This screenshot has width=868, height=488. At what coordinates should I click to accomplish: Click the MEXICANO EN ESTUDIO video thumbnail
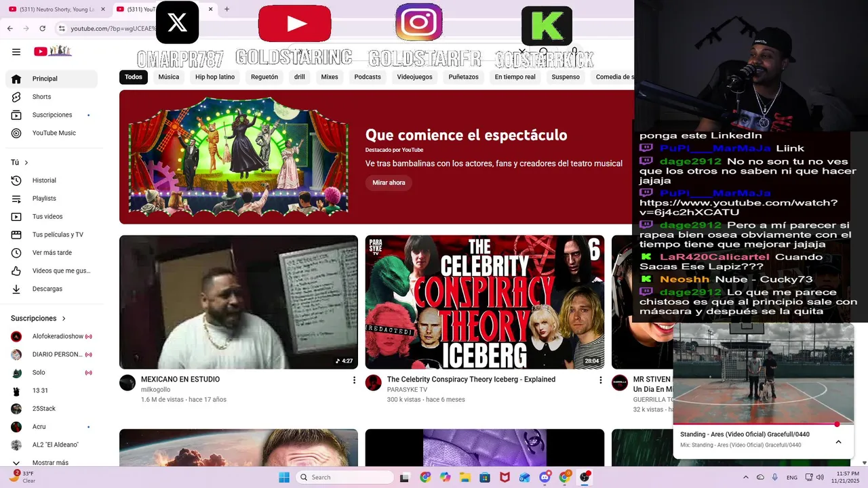(239, 302)
